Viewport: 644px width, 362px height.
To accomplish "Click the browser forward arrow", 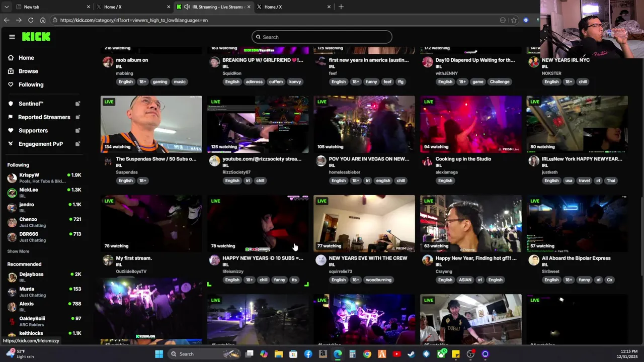I will coord(19,20).
